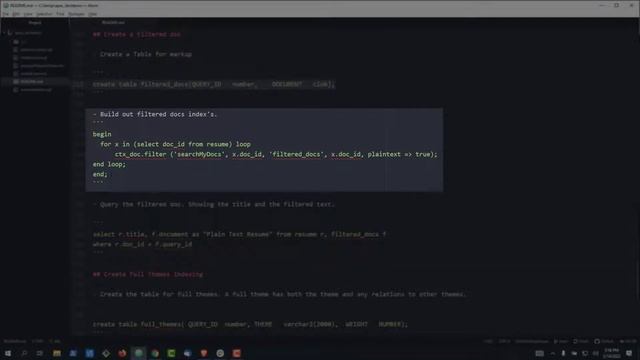640x360 pixels.
Task: Click 'searchMyDocs' string in the code
Action: click(x=200, y=154)
